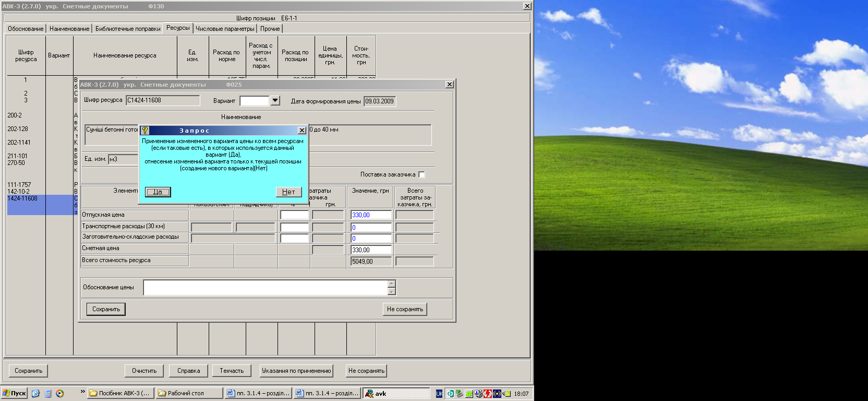
Task: Select resource row 270-50
Action: pos(16,163)
